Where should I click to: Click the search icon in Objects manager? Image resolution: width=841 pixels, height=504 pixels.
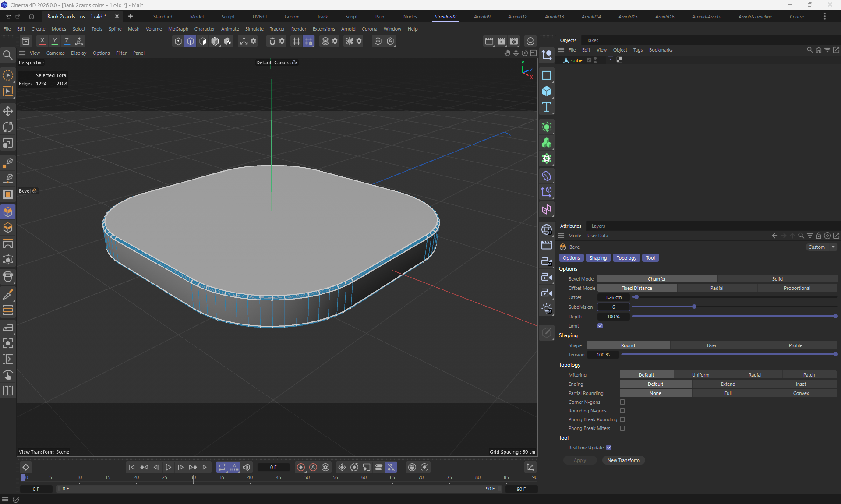(809, 50)
